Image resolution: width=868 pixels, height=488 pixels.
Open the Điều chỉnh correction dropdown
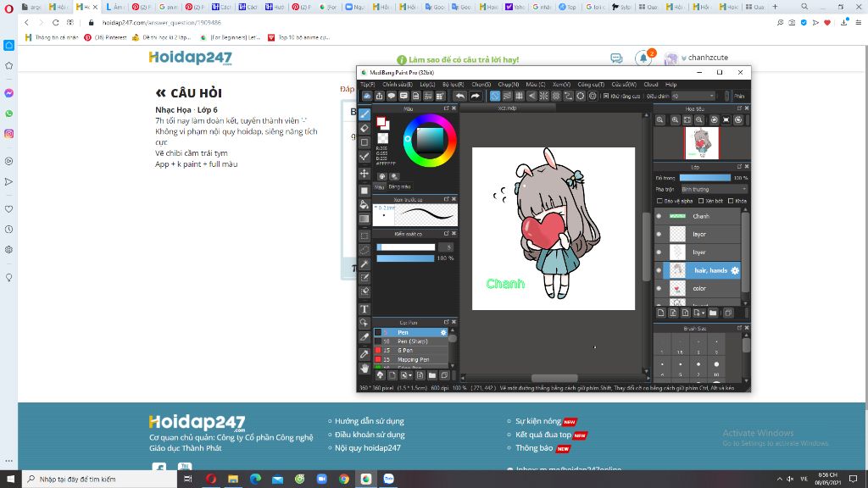click(693, 96)
